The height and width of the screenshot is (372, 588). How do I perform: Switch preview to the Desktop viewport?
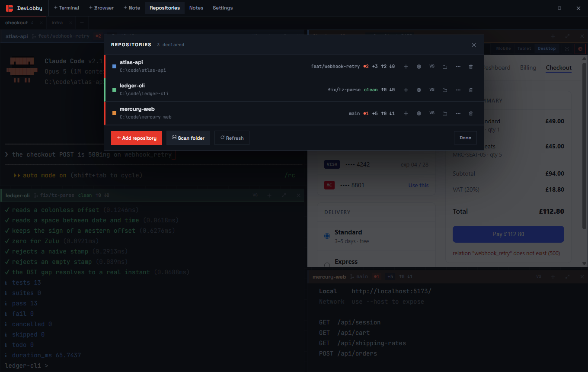(547, 49)
